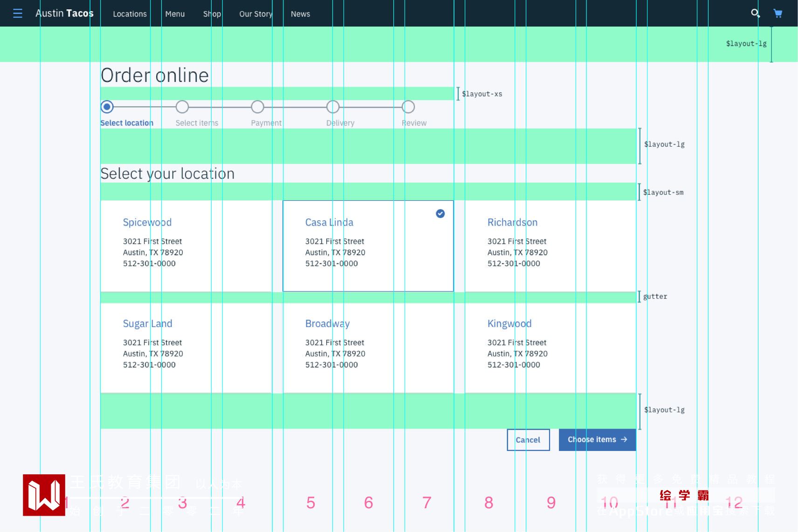Screen dimensions: 798x532
Task: Open the News nav item
Action: point(300,14)
